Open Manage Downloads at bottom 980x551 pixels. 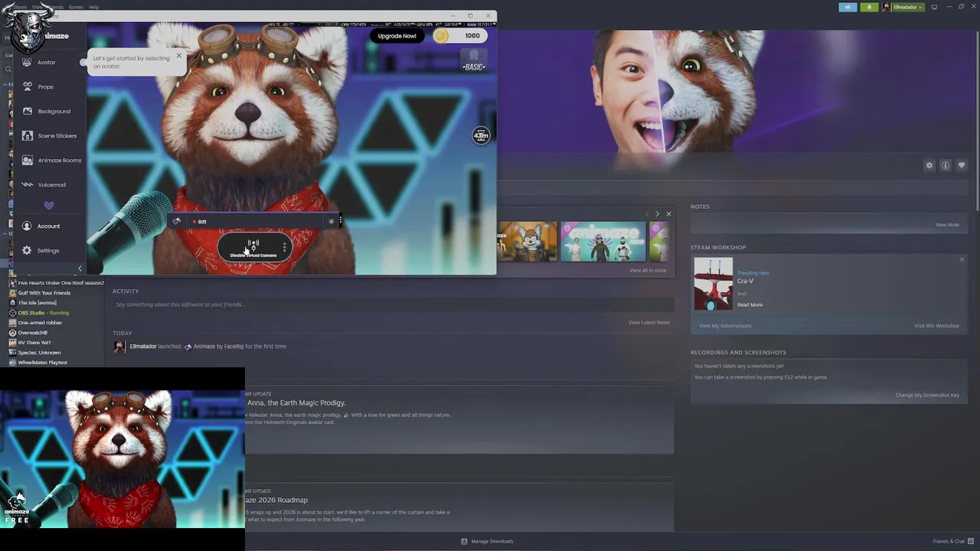click(x=487, y=541)
